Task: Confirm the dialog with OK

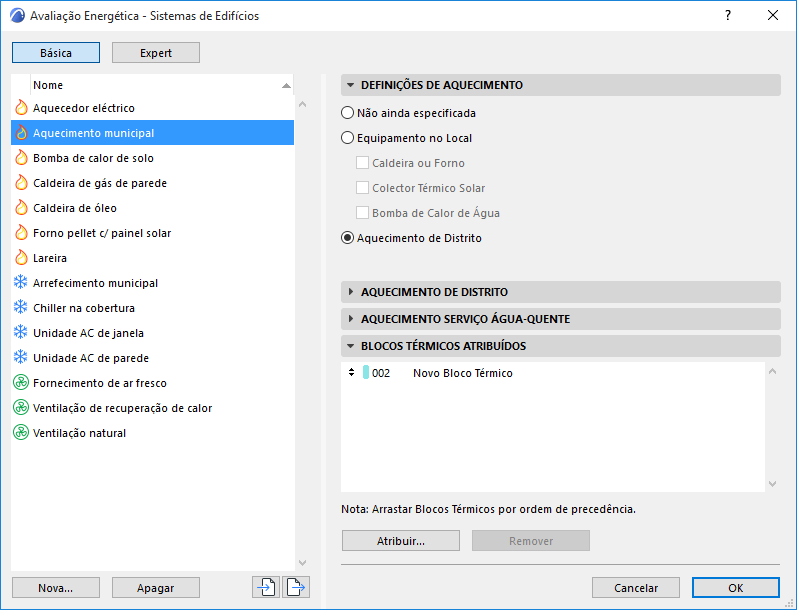Action: click(x=735, y=588)
